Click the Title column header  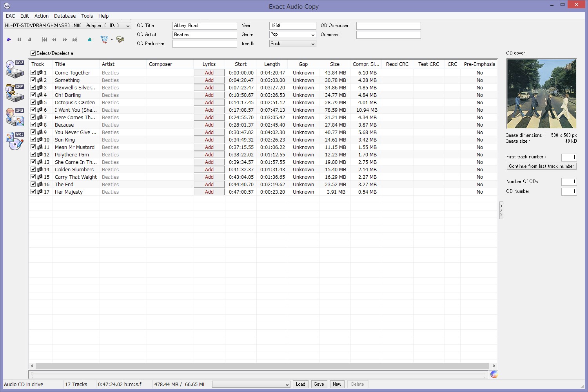click(x=76, y=64)
